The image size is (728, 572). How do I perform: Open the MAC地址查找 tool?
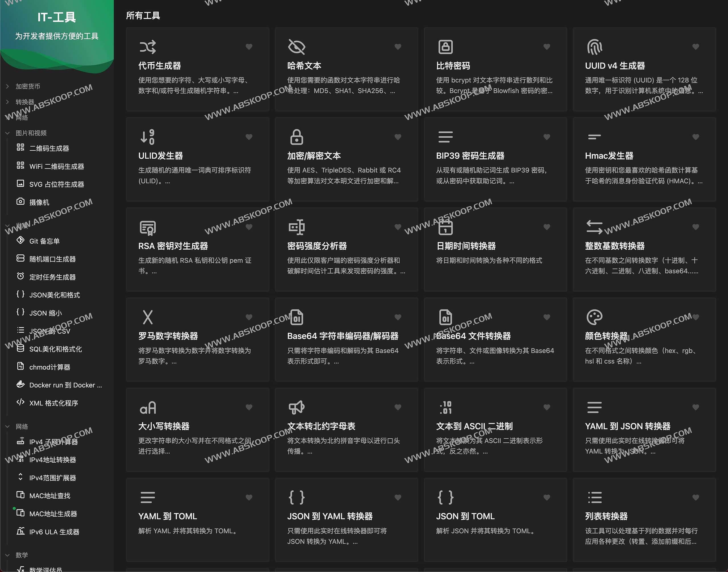[x=50, y=496]
